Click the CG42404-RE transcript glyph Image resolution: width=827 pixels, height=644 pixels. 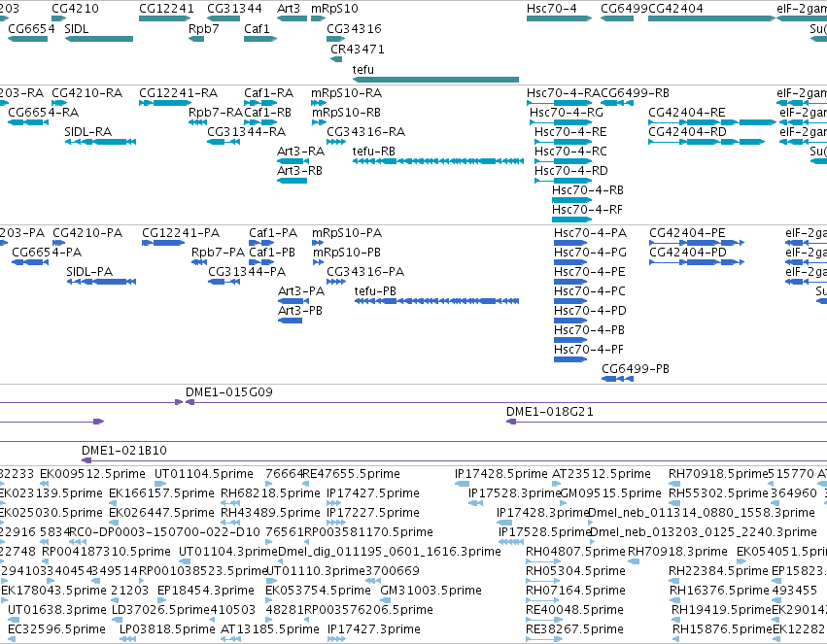click(x=711, y=122)
